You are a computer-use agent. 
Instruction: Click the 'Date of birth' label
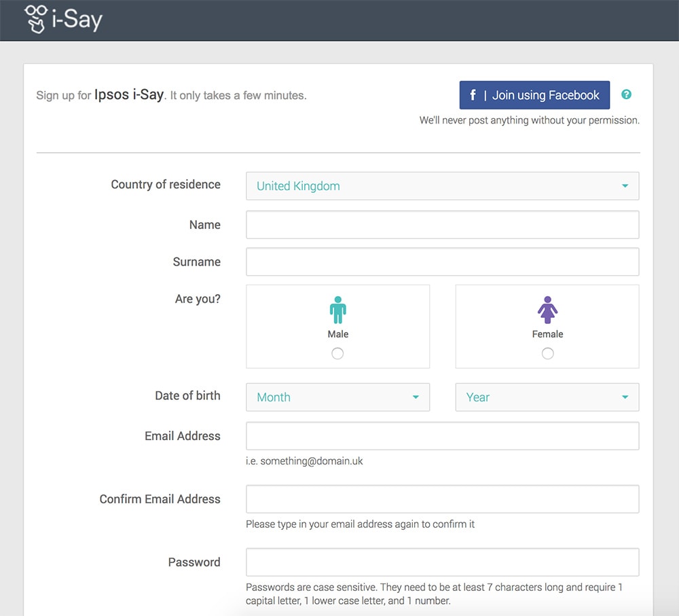coord(187,395)
